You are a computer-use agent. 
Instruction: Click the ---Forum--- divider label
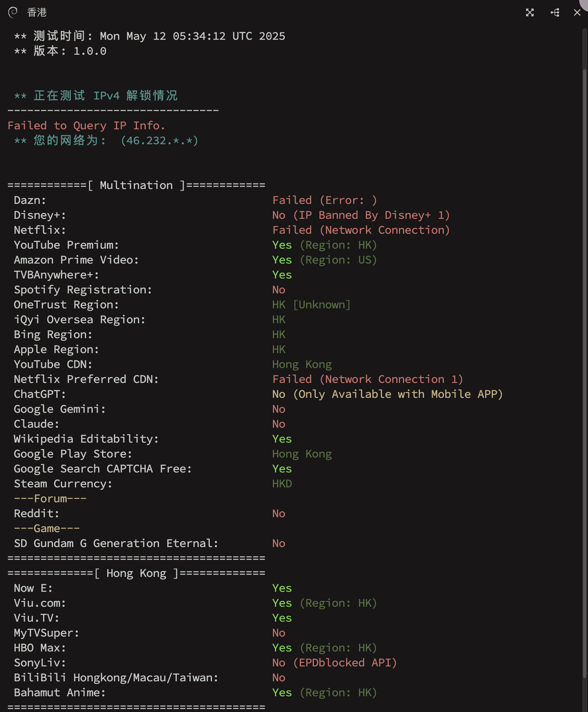[50, 499]
